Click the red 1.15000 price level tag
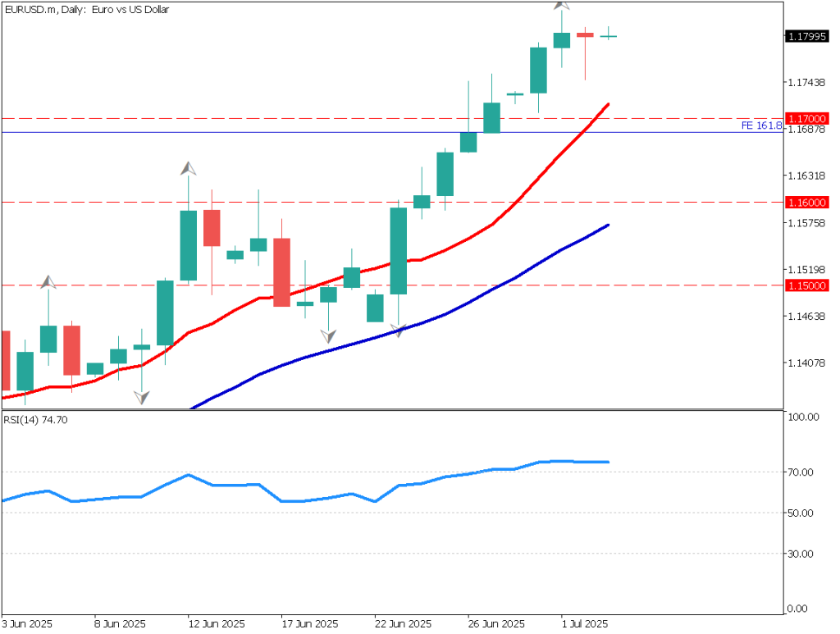This screenshot has width=840, height=634. [x=806, y=285]
